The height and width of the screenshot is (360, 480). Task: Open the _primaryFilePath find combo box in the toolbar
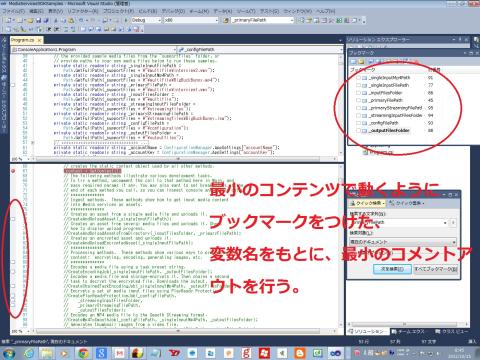(263, 20)
